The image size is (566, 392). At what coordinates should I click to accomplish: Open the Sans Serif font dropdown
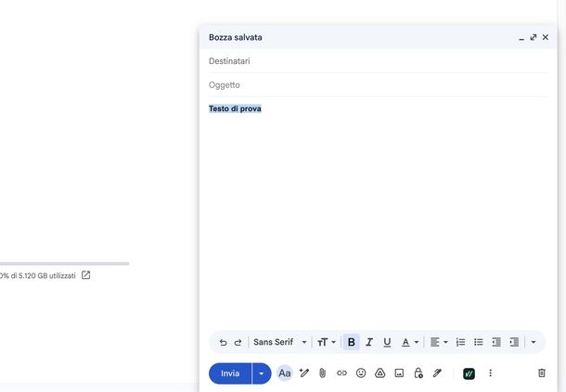tap(279, 342)
